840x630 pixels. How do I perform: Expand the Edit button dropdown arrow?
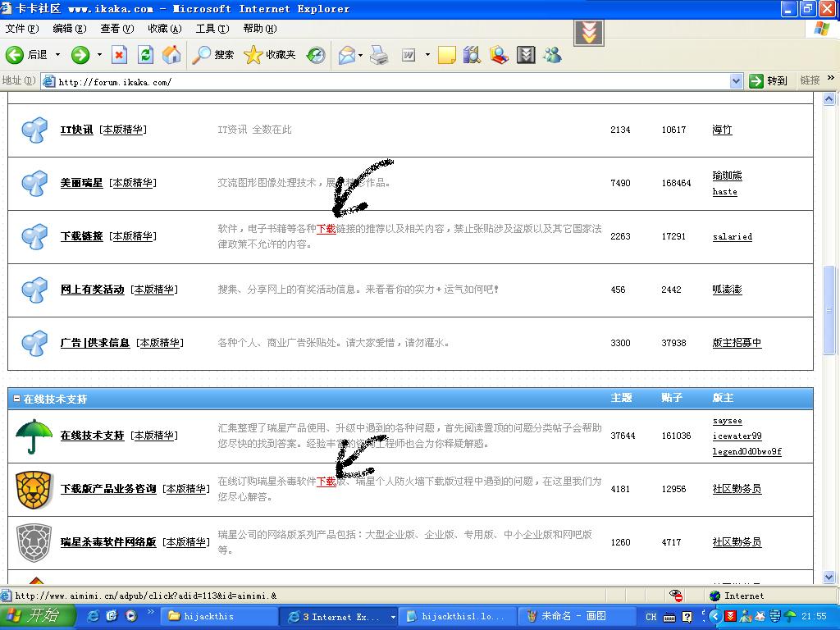427,55
